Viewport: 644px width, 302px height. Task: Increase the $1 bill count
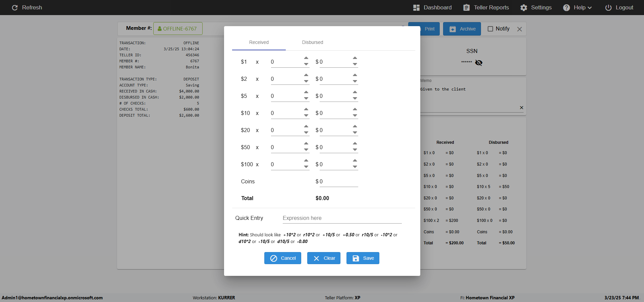(306, 58)
